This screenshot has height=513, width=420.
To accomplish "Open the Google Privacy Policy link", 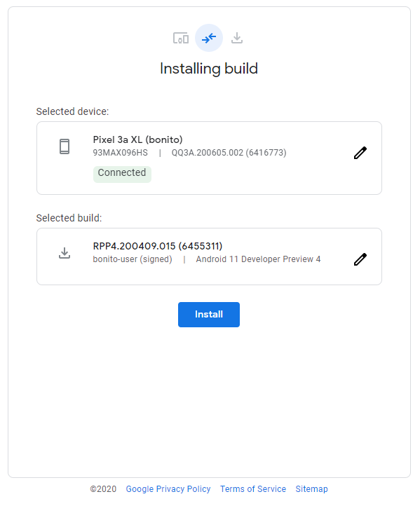I will pos(168,488).
